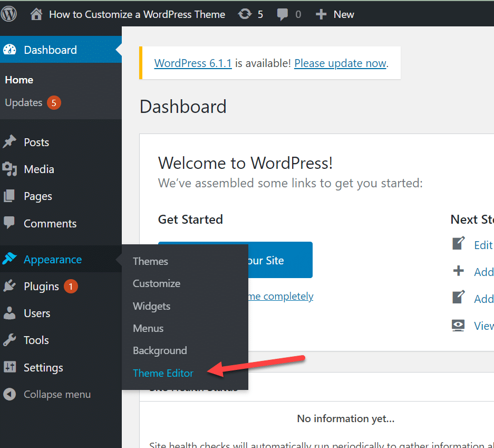Click the Posts pushpin icon
Image resolution: width=494 pixels, height=448 pixels.
pyautogui.click(x=9, y=141)
